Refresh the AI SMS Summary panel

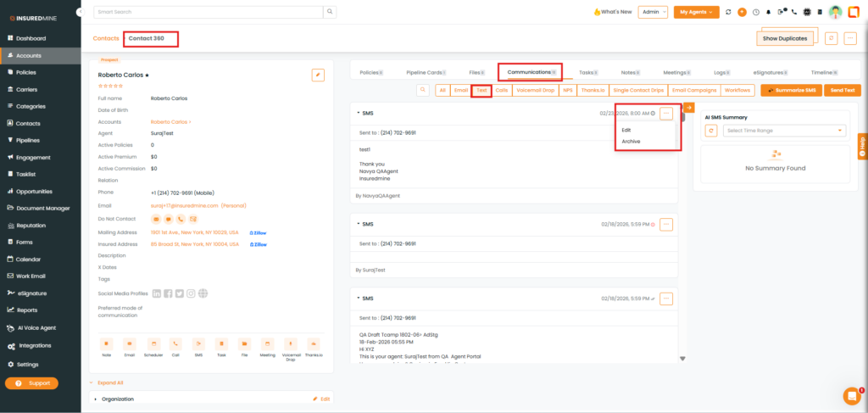[x=711, y=131]
